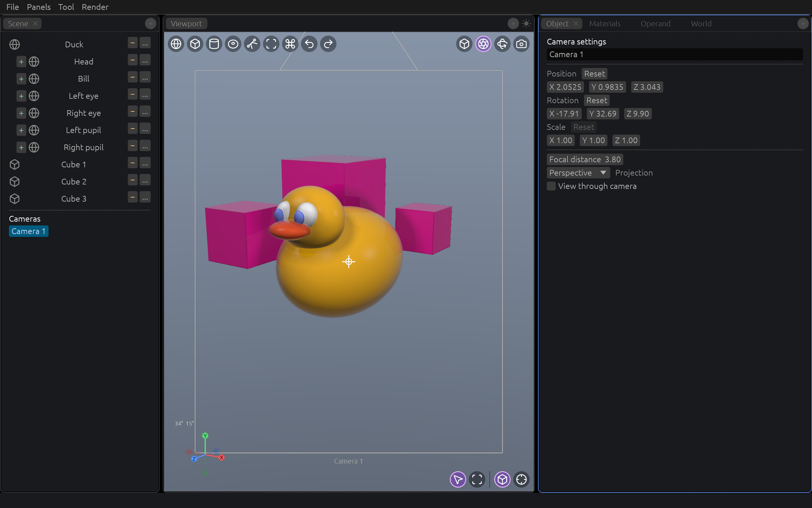812x508 pixels.
Task: Open the Render menu
Action: (x=95, y=7)
